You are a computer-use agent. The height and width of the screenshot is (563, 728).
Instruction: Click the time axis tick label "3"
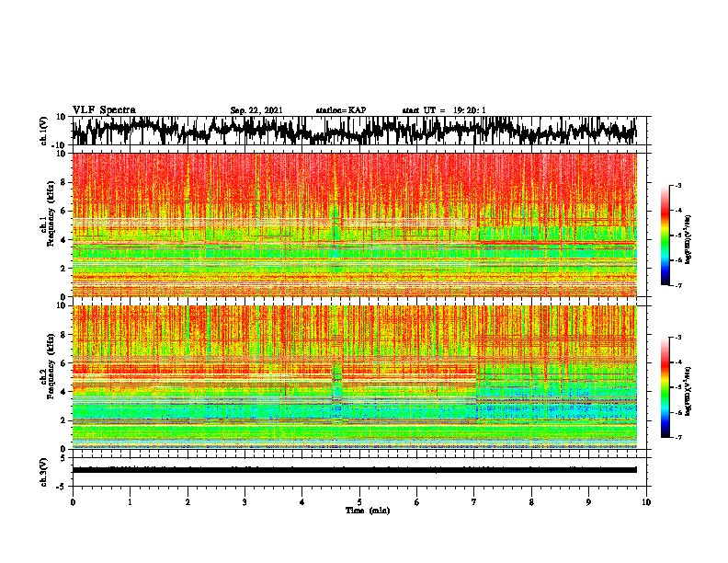[x=245, y=502]
